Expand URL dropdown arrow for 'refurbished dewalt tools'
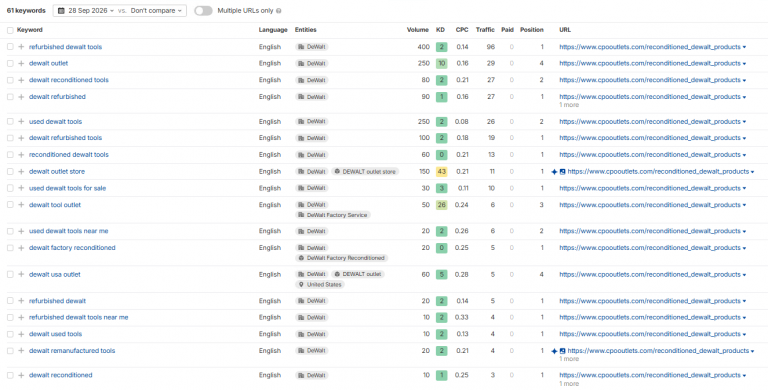 (744, 48)
